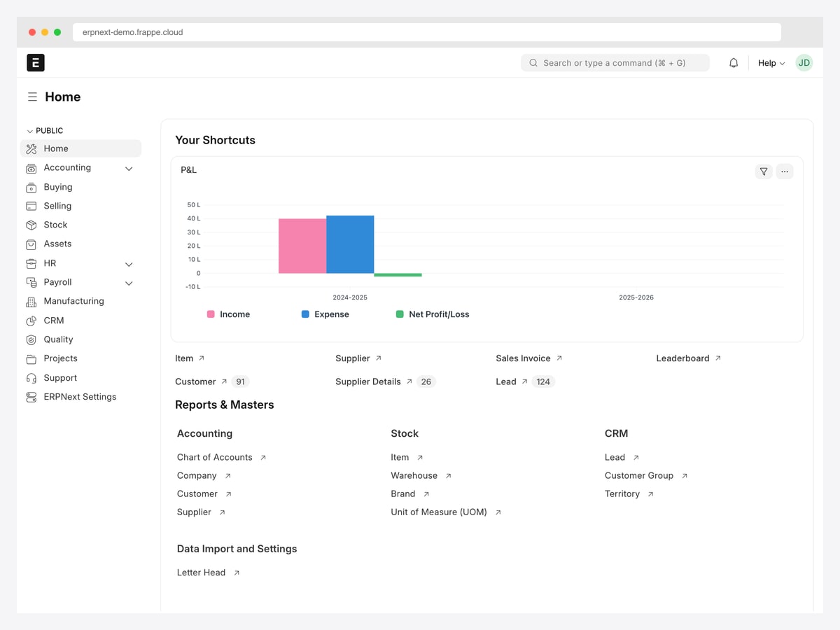
Task: Click the ERPNext logo icon
Action: click(x=36, y=62)
